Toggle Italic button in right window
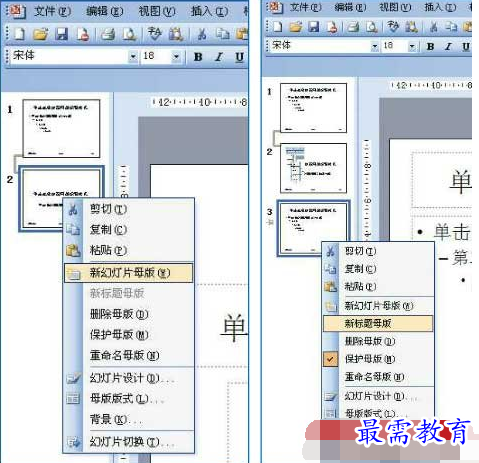The height and width of the screenshot is (463, 479). point(448,47)
